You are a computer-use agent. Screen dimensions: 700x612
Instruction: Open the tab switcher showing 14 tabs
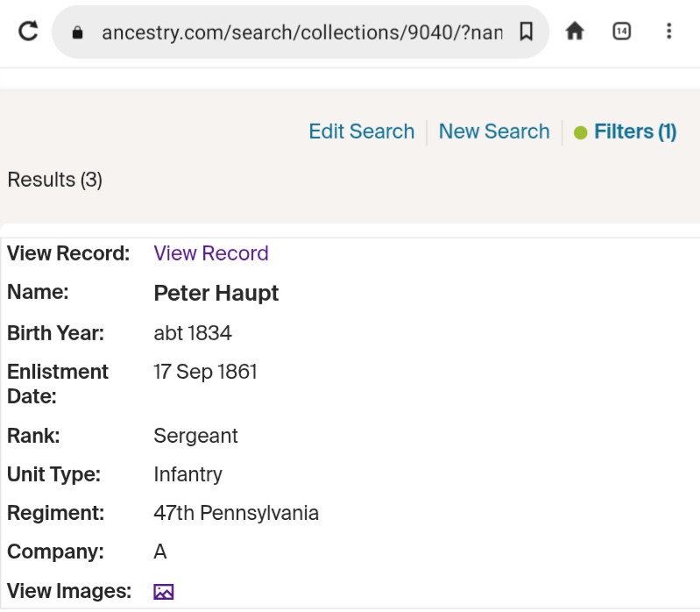[621, 32]
